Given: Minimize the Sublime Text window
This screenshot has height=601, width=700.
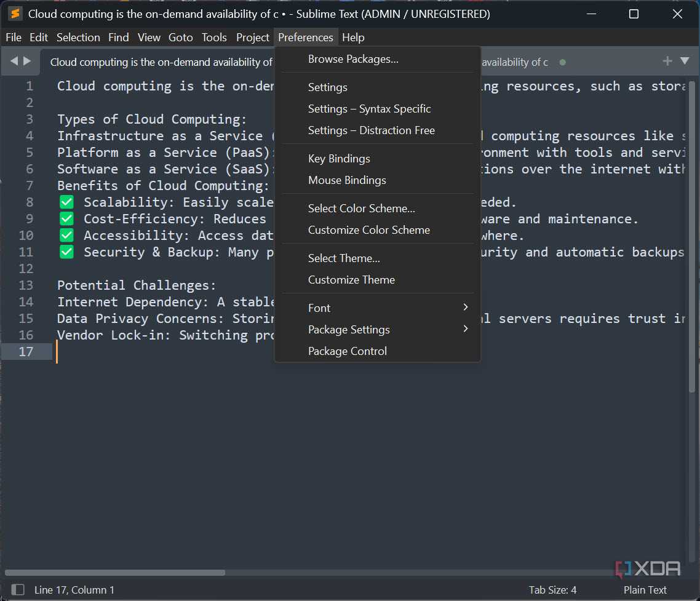Looking at the screenshot, I should click(591, 14).
